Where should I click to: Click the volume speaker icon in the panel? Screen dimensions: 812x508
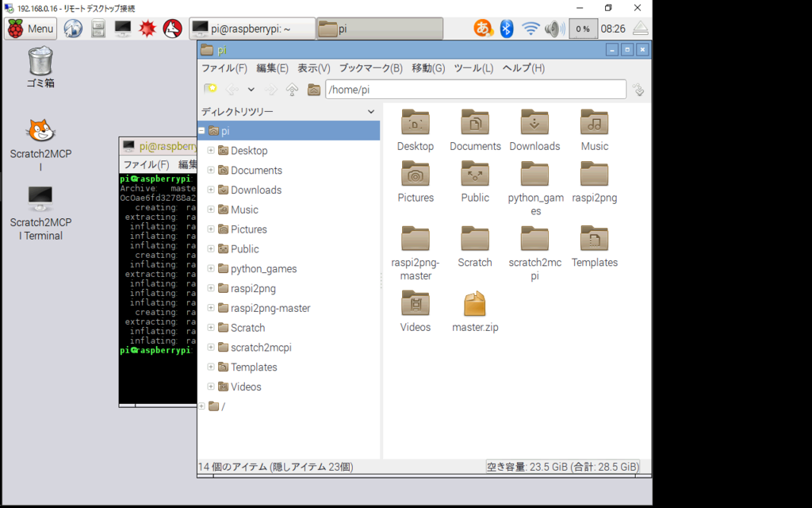point(554,29)
